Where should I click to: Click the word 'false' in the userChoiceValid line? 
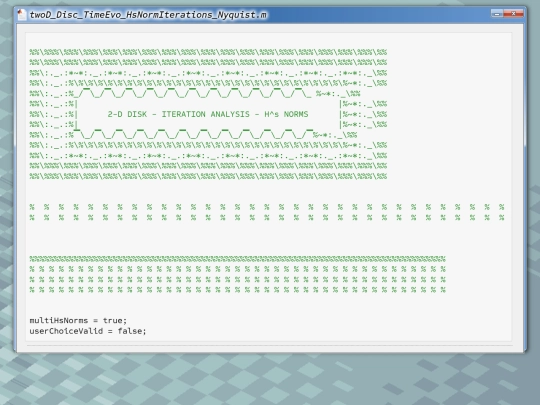(130, 331)
